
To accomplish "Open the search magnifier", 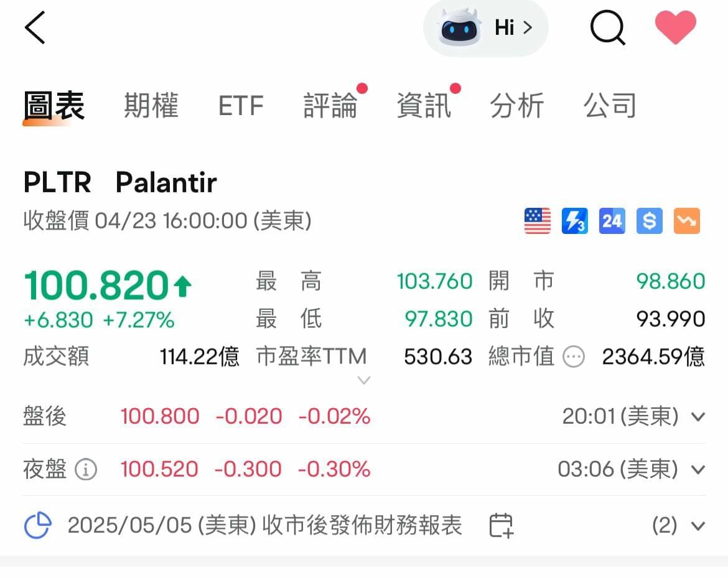I will (x=608, y=28).
